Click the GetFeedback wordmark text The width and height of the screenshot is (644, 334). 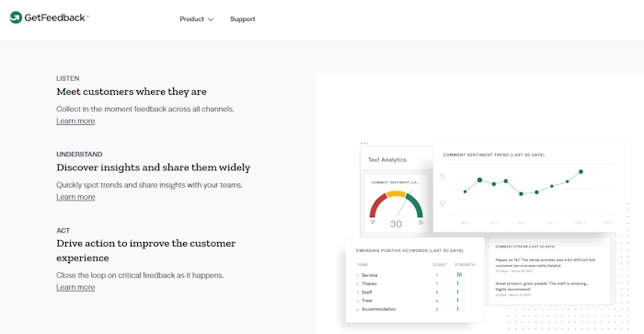pos(54,17)
